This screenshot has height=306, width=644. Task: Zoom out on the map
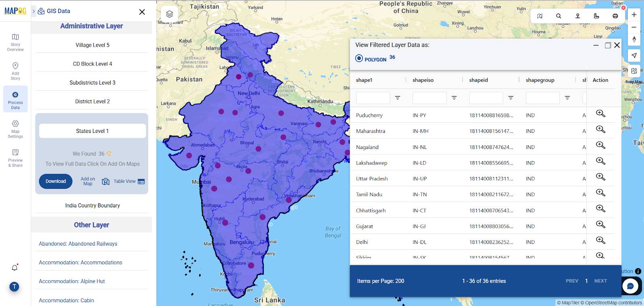(x=634, y=27)
